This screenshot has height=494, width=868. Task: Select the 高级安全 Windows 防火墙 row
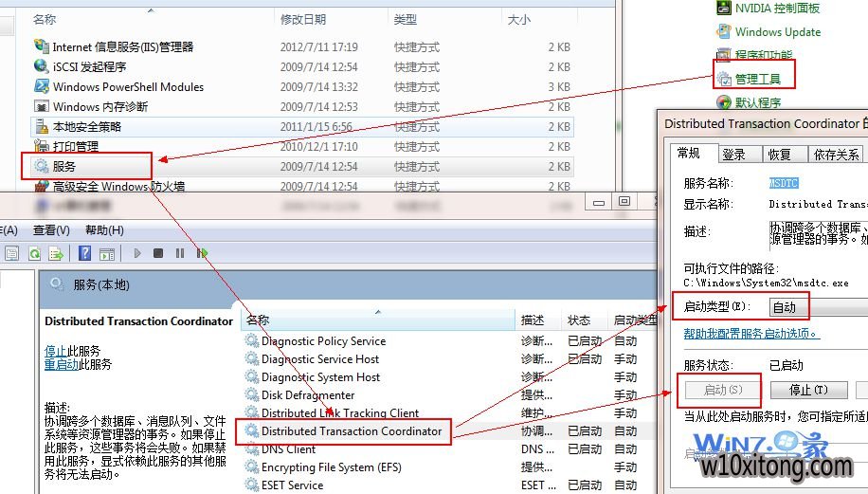pyautogui.click(x=301, y=185)
